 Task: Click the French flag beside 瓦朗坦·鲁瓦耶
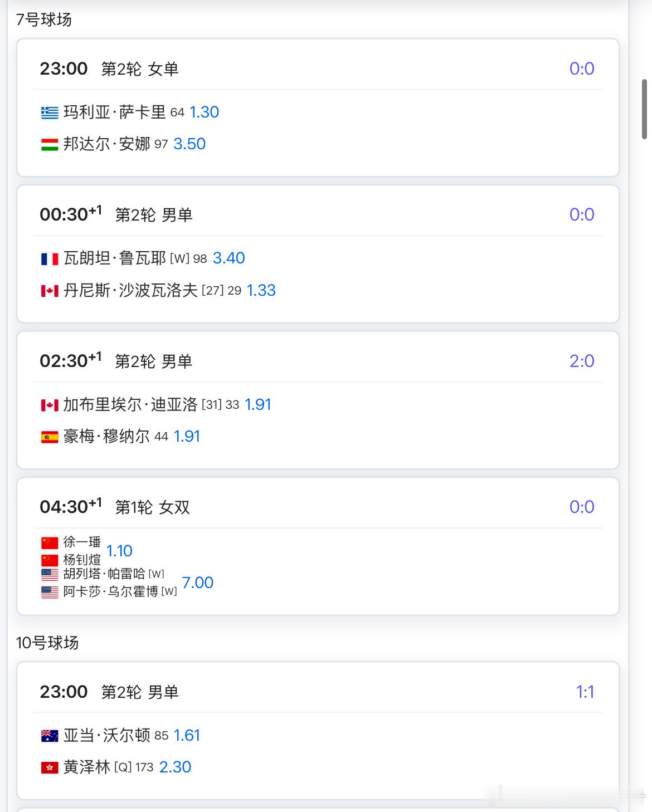click(x=50, y=259)
